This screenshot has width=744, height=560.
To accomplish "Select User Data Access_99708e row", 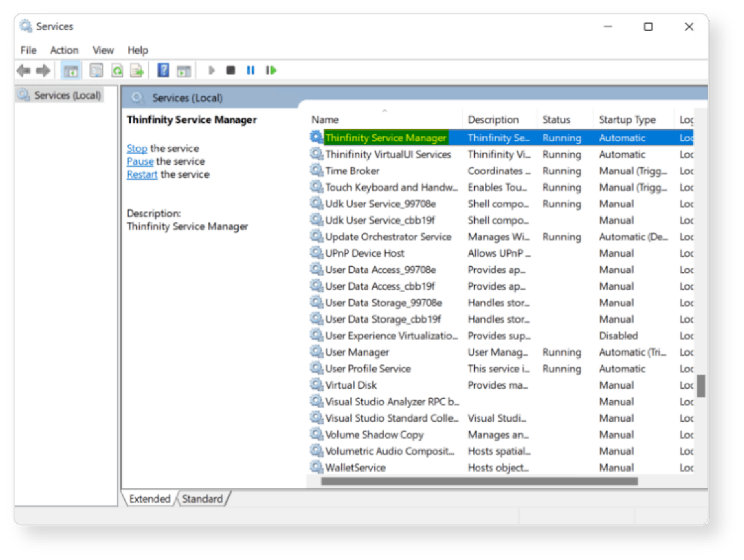I will pyautogui.click(x=501, y=270).
